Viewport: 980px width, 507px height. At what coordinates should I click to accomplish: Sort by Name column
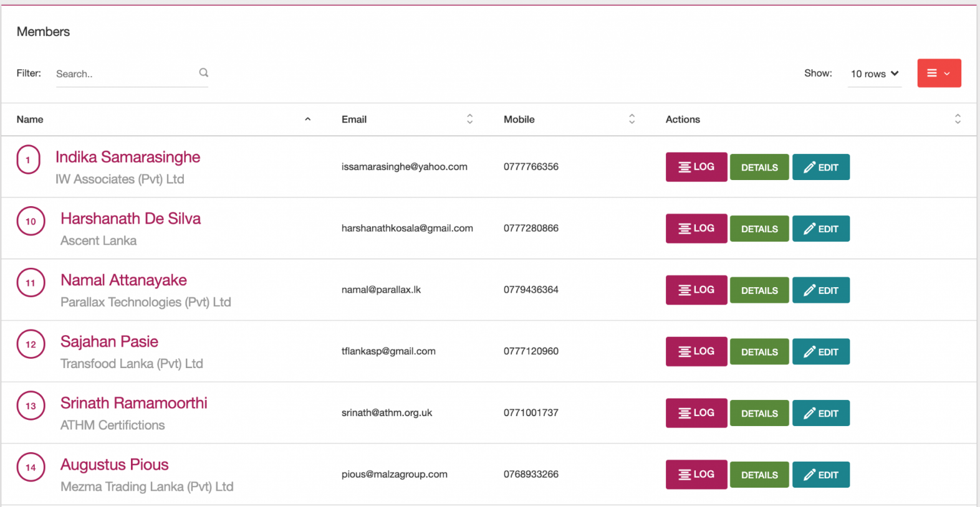163,120
